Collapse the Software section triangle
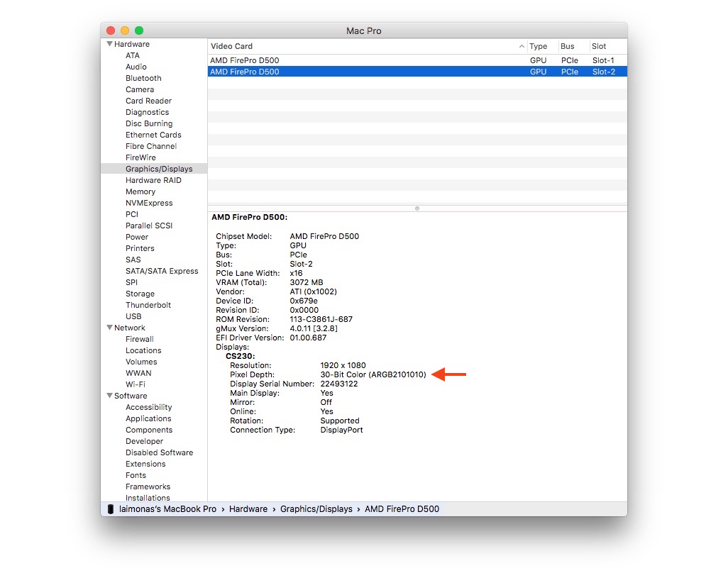 109,396
